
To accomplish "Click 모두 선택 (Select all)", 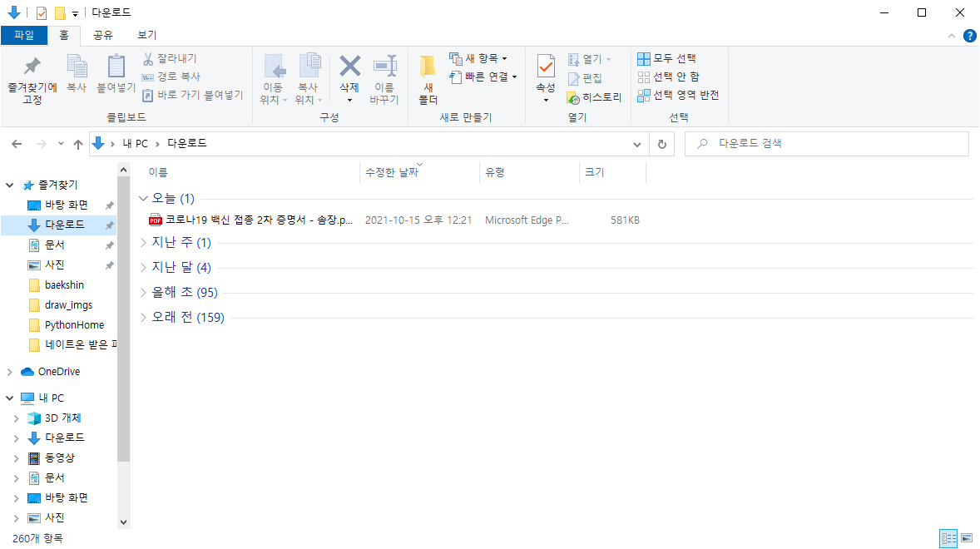I will pyautogui.click(x=666, y=59).
